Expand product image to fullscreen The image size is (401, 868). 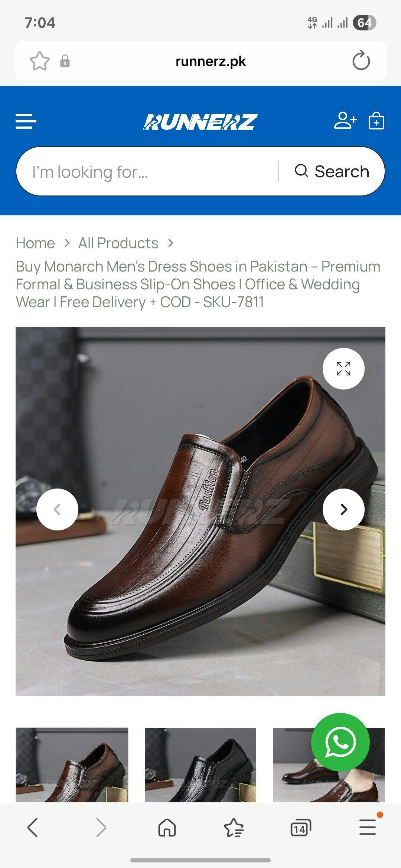coord(343,369)
